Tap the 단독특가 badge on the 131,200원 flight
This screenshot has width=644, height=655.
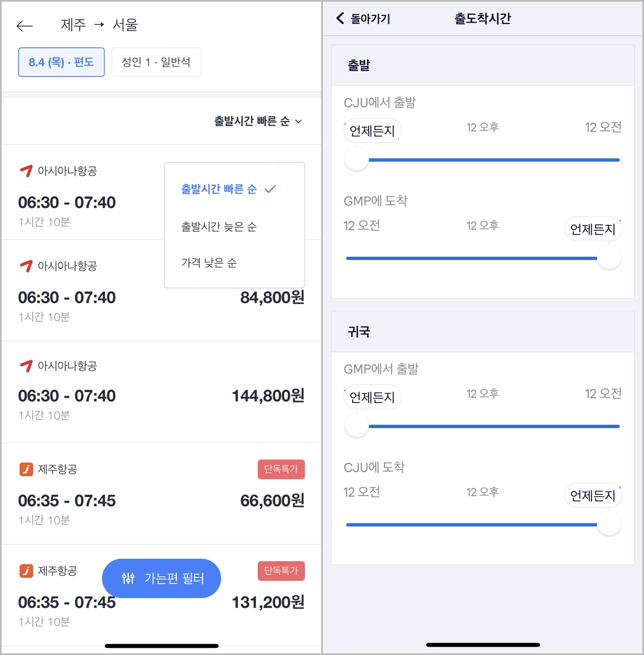tap(281, 571)
